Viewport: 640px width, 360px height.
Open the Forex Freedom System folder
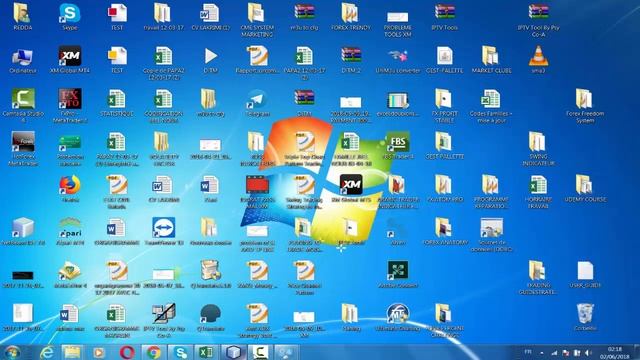(585, 106)
